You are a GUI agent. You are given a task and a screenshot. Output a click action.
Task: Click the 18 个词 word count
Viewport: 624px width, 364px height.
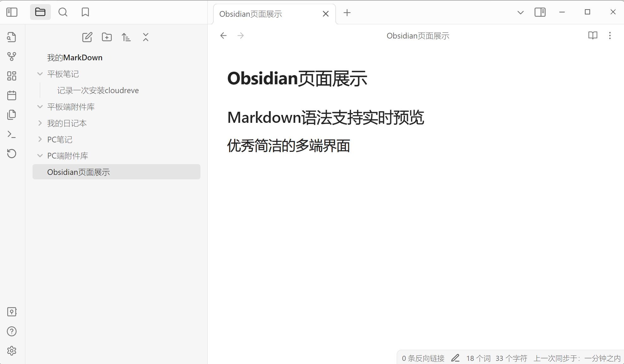coord(478,358)
